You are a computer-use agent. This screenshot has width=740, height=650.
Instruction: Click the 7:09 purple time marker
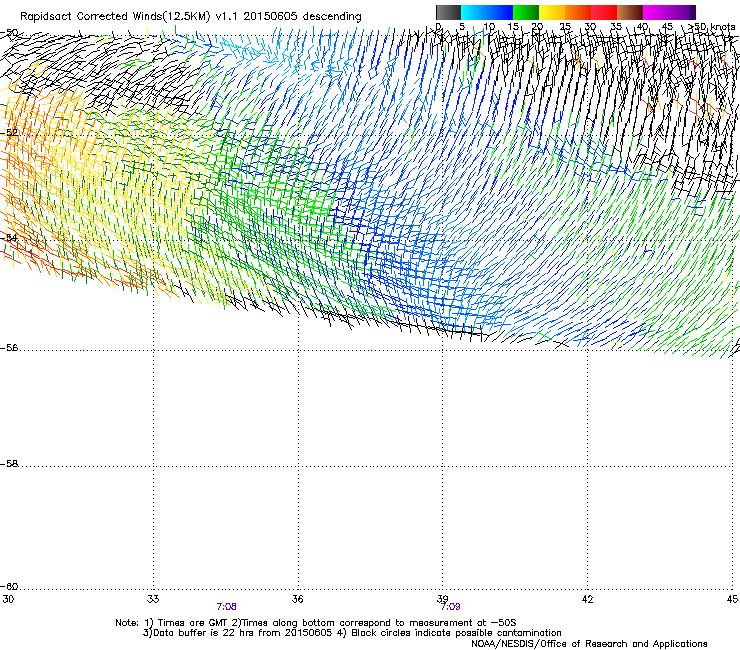coord(450,607)
